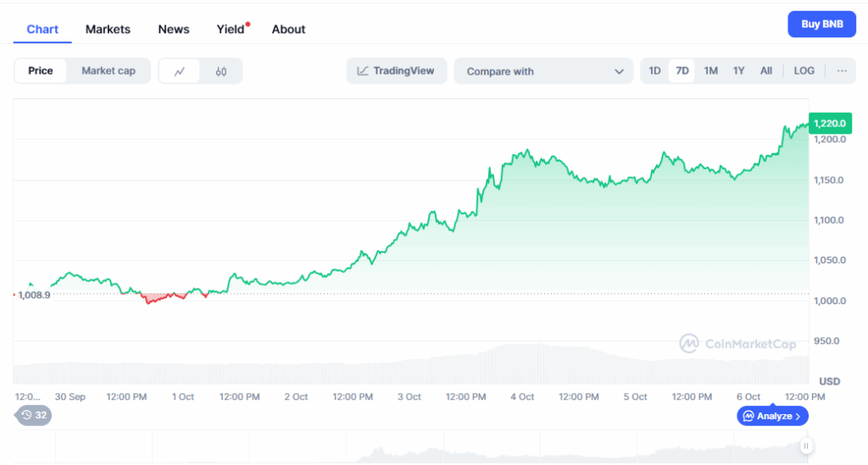Viewport: 868px width, 465px height.
Task: Show the All time range
Action: [x=766, y=71]
